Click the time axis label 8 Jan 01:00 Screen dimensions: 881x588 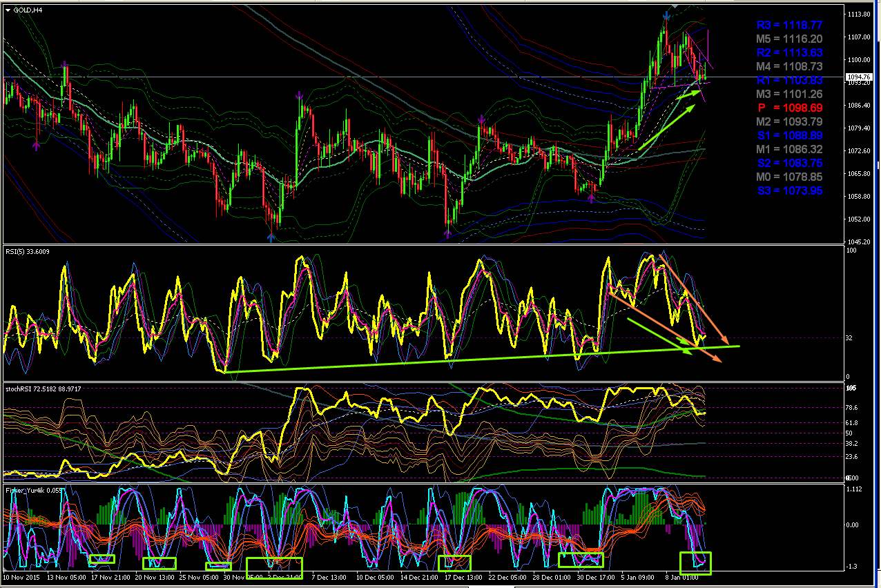(x=682, y=576)
